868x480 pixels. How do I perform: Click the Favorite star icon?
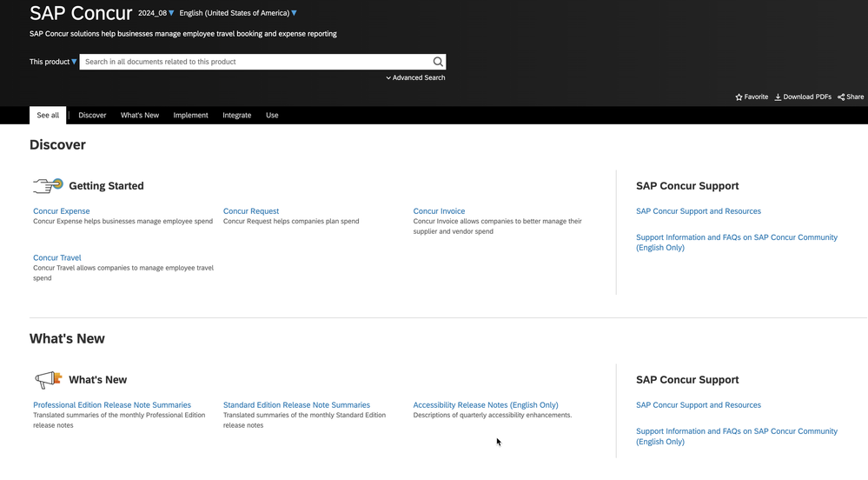[x=739, y=97]
